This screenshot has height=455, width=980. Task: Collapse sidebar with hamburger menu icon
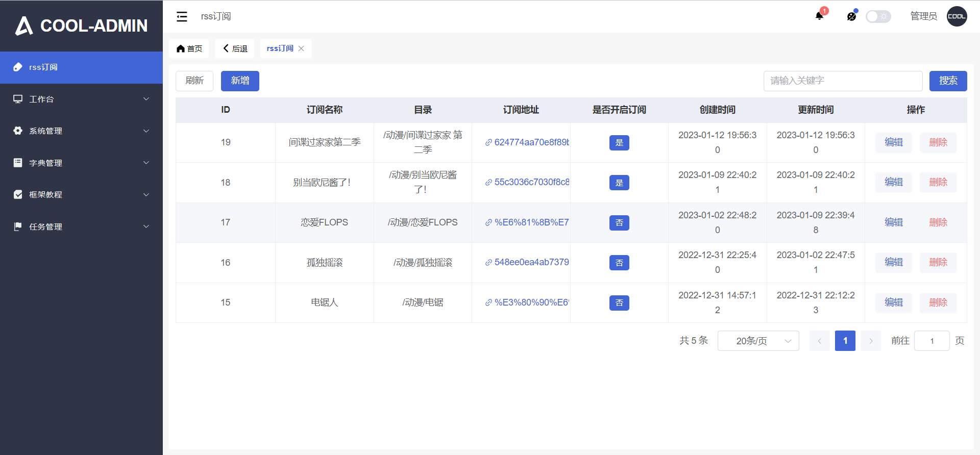(x=182, y=16)
